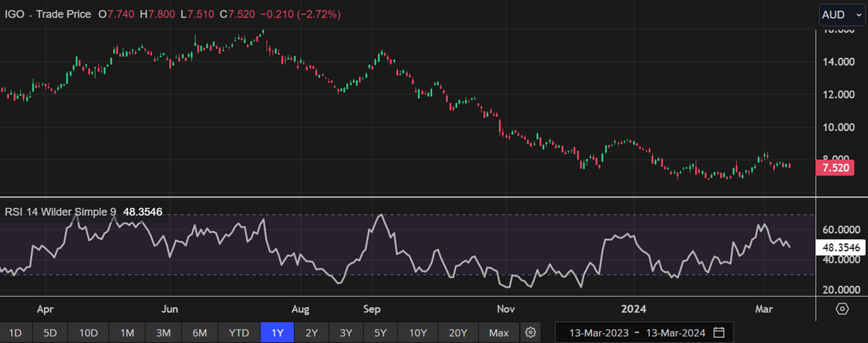Screen dimensions: 868x343
Task: Click the start date 13-Mar-2023 field
Action: pyautogui.click(x=598, y=333)
